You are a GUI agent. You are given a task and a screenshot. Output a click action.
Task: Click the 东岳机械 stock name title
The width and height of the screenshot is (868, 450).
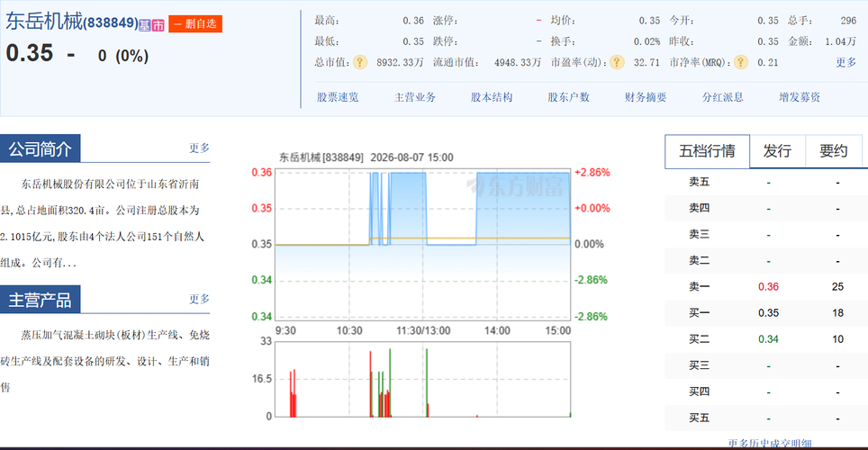tap(44, 22)
